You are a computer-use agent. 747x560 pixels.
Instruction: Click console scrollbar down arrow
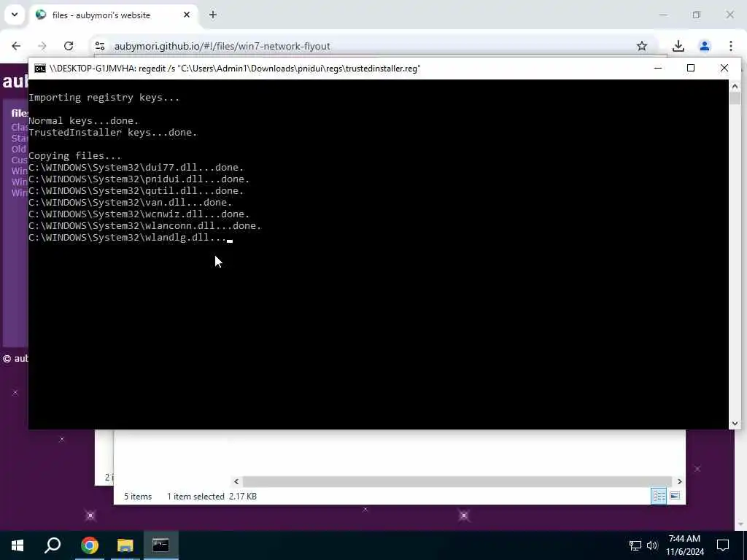tap(735, 424)
